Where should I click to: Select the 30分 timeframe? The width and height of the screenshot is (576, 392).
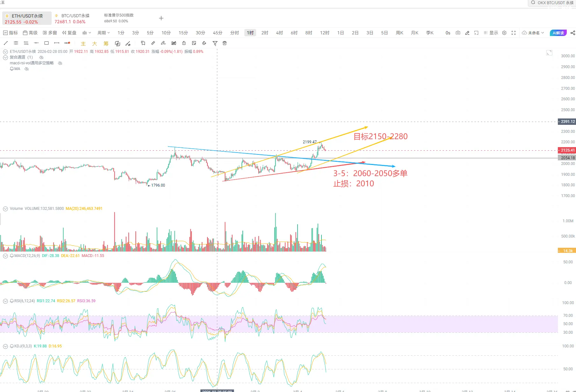point(200,33)
